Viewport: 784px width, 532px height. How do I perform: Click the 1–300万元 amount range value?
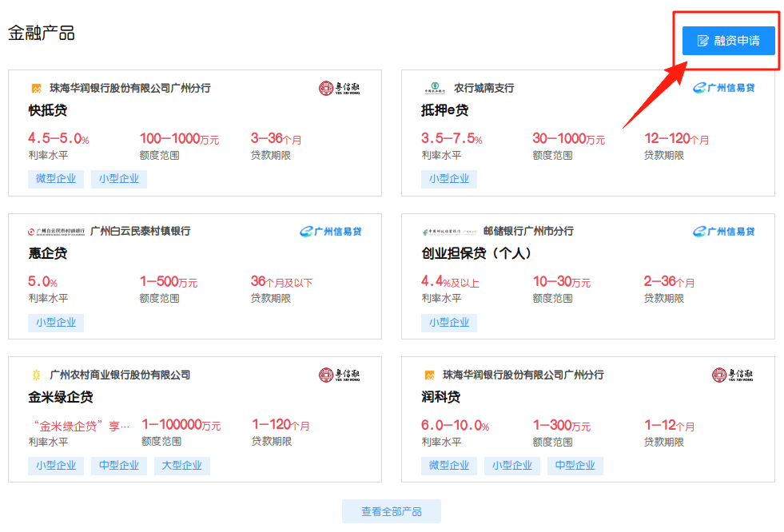pyautogui.click(x=562, y=426)
